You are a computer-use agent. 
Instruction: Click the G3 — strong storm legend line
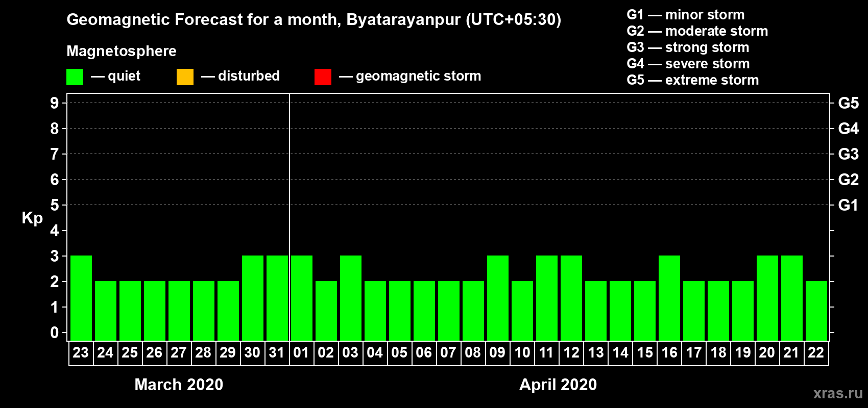[688, 47]
